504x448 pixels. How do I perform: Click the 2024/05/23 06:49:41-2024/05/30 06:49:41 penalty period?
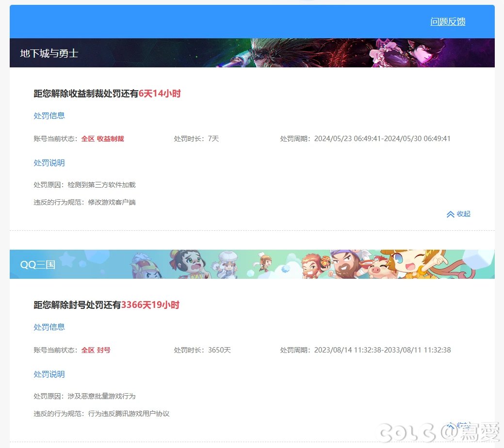382,139
